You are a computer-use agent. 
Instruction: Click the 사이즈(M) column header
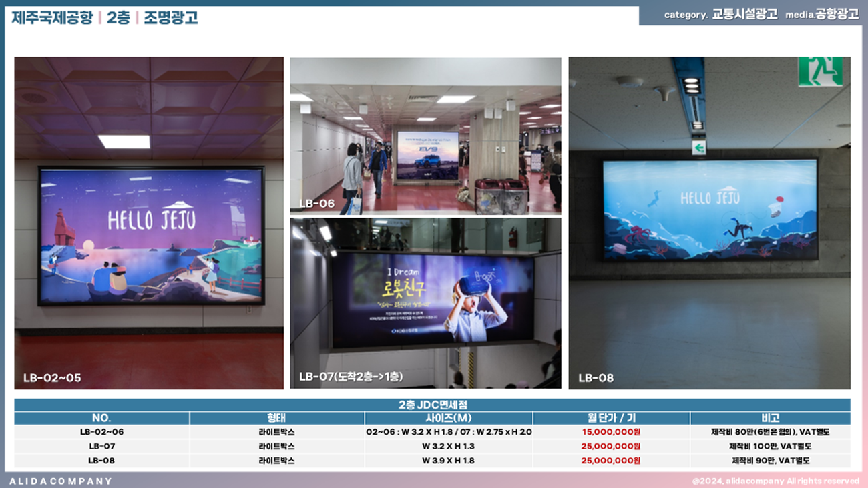click(x=448, y=418)
